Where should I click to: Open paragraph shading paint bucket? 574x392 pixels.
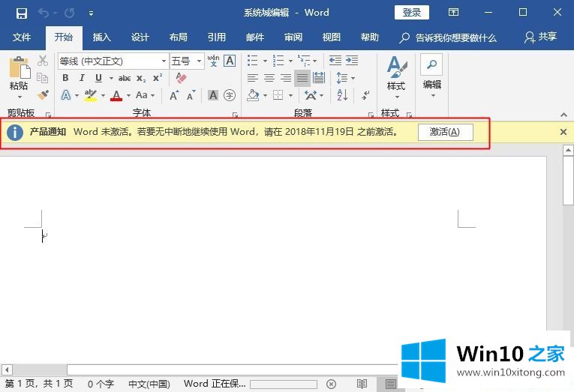coord(254,95)
